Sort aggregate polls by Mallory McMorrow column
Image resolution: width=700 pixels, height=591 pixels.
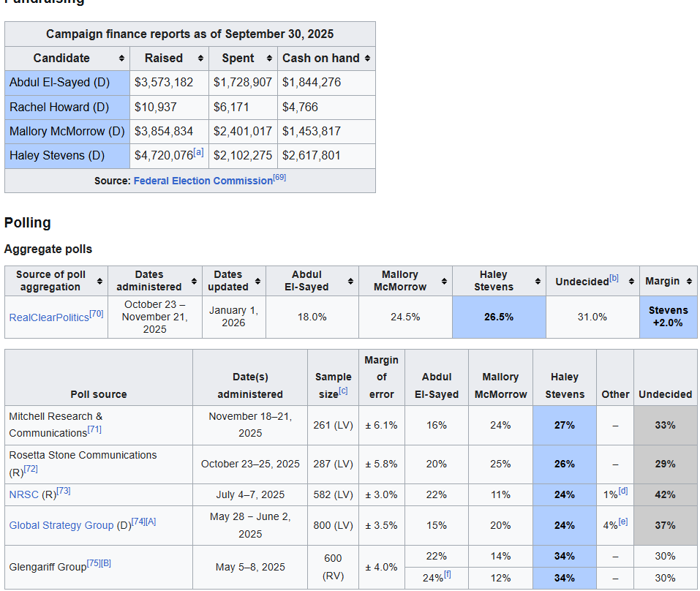[444, 281]
